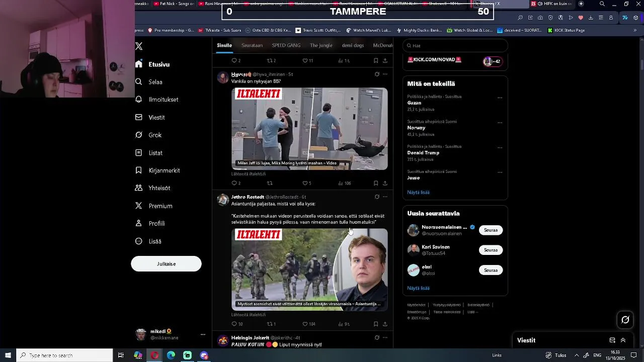Open more options on hyva_ihminen post

pos(385,74)
